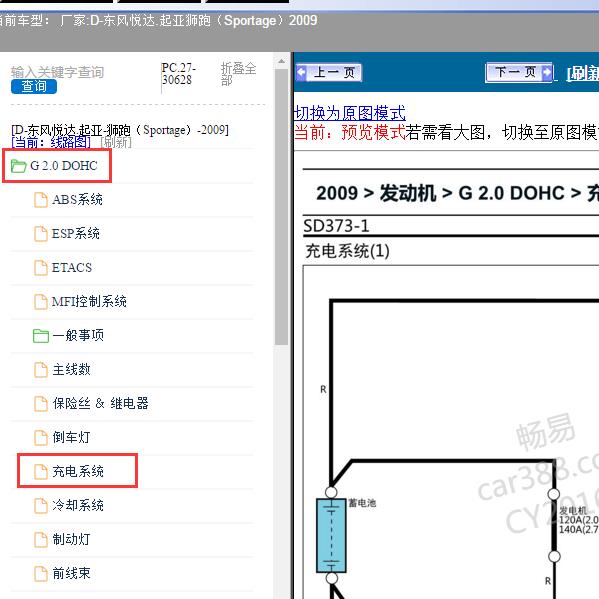The height and width of the screenshot is (599, 599).
Task: Click the ETACS document icon
Action: click(x=41, y=268)
